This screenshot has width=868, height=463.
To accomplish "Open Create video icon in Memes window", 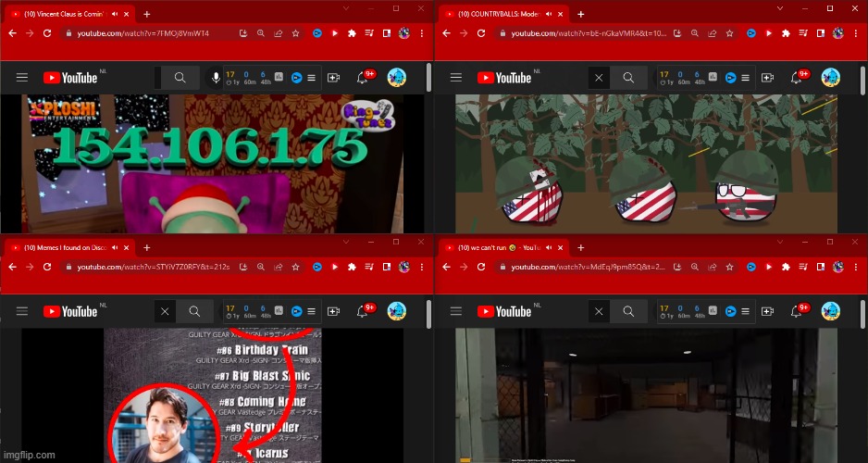I will (x=333, y=311).
